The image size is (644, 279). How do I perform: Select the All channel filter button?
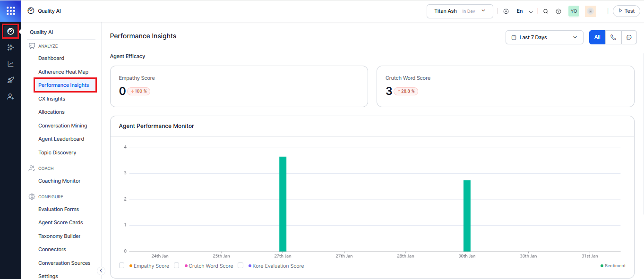click(x=597, y=37)
